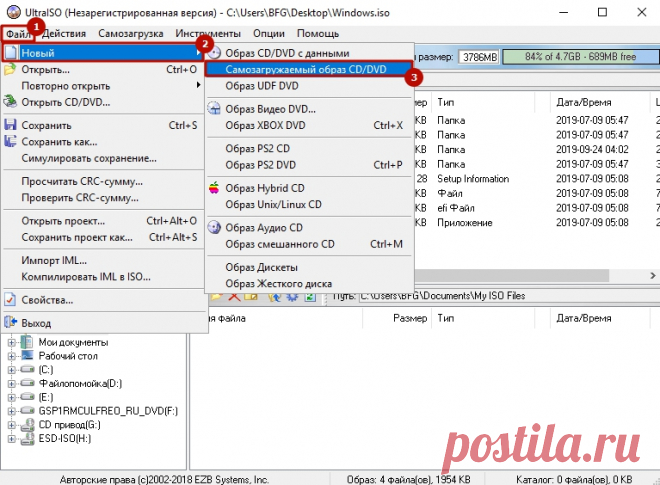Open the Самозагрузка menu

coord(131,33)
